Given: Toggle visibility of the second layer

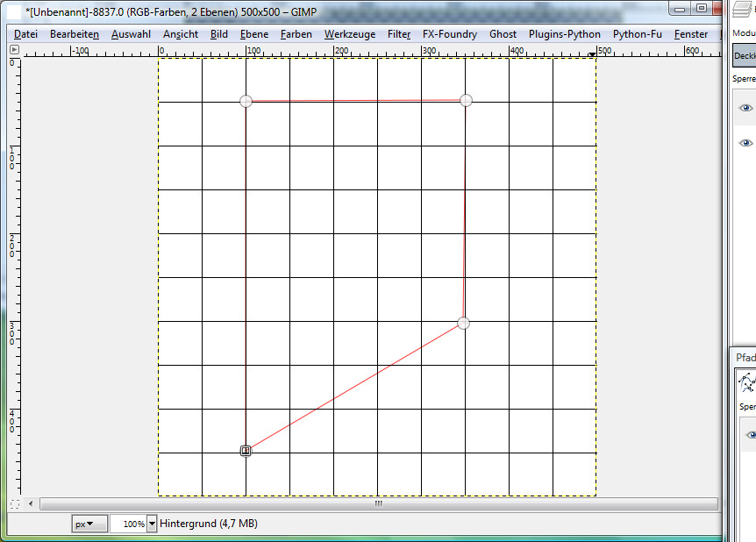Looking at the screenshot, I should (x=745, y=143).
